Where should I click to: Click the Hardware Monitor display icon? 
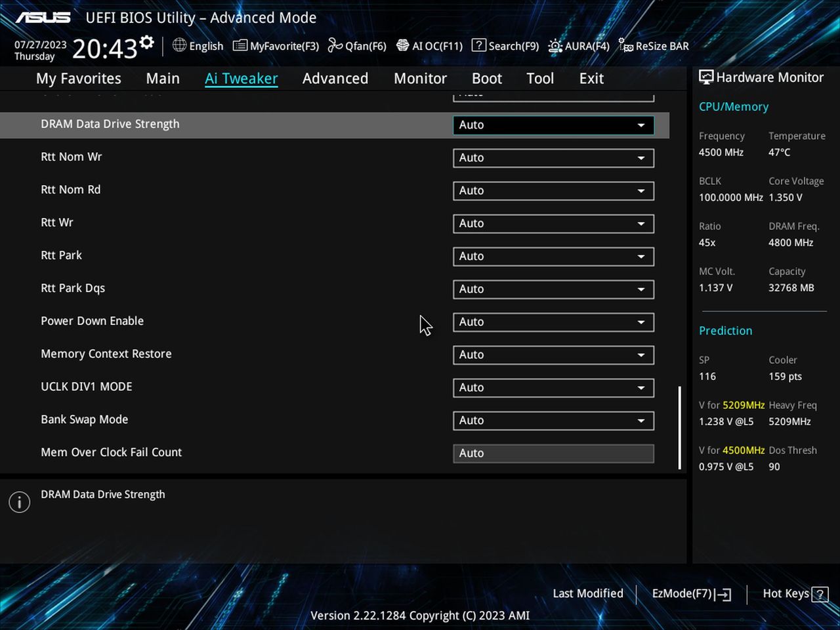click(706, 77)
